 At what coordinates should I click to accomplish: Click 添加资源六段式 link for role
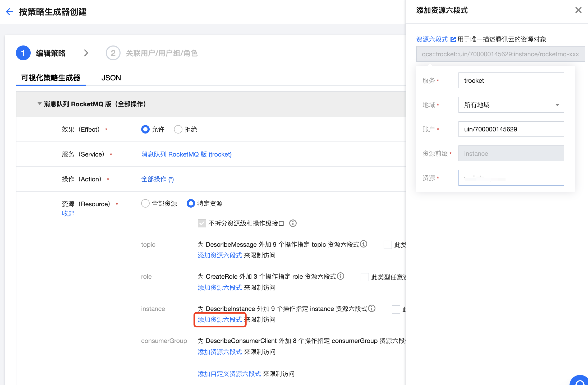point(220,287)
